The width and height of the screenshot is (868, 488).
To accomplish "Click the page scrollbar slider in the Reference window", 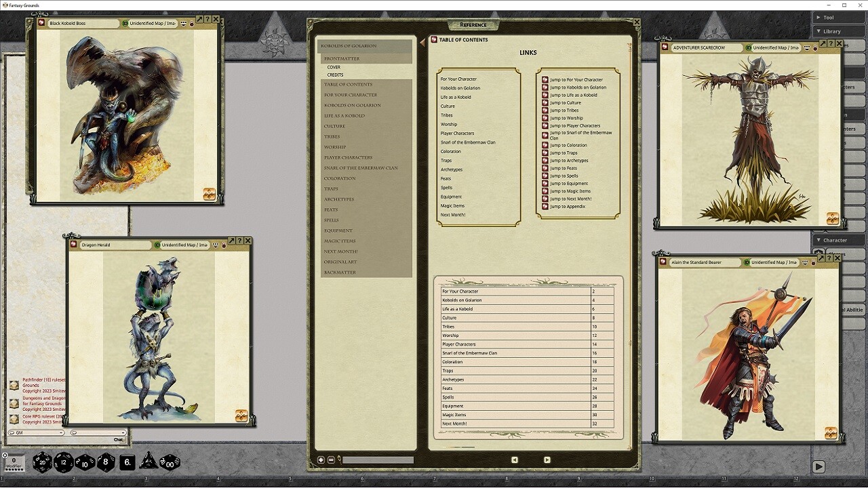I will click(377, 460).
